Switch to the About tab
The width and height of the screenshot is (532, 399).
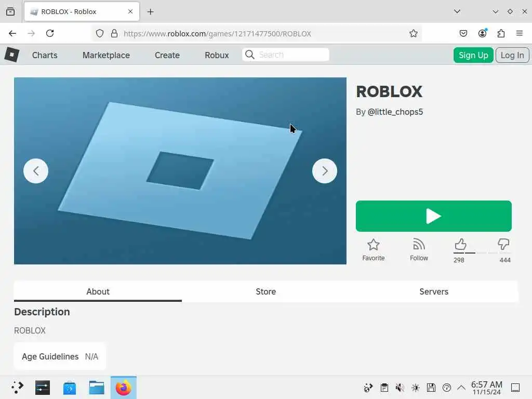click(98, 291)
